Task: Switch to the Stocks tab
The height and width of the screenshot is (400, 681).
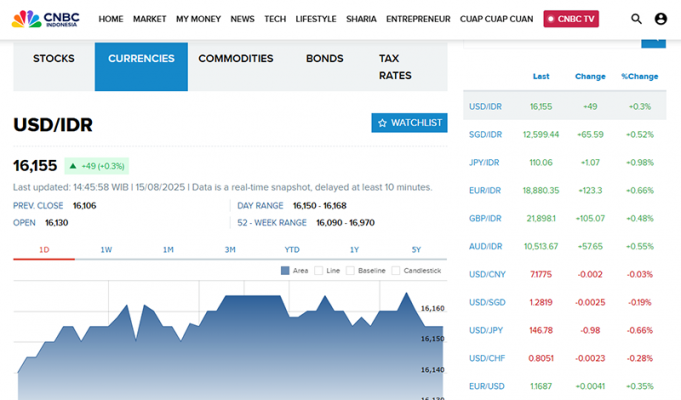Action: 54,59
